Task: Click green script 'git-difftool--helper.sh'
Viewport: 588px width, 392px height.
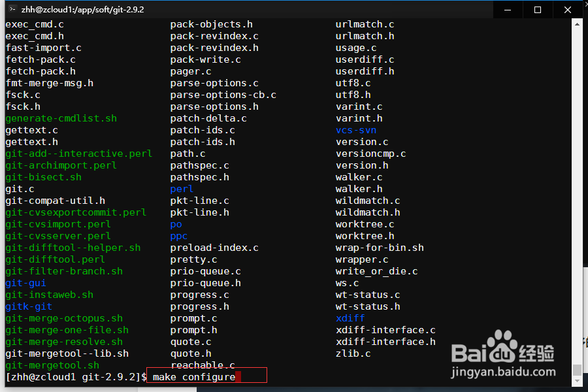Action: tap(73, 248)
